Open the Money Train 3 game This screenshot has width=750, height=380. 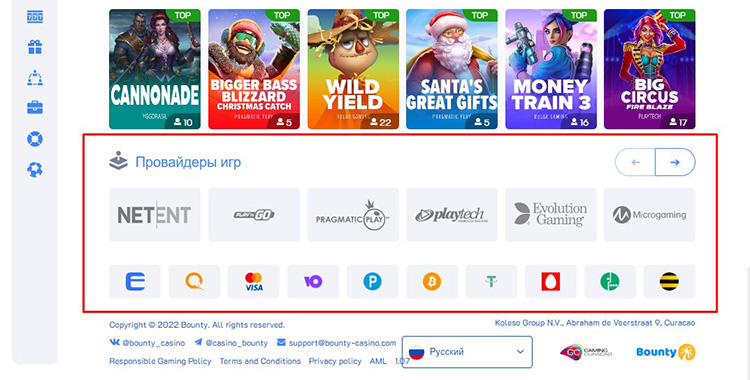pyautogui.click(x=551, y=69)
